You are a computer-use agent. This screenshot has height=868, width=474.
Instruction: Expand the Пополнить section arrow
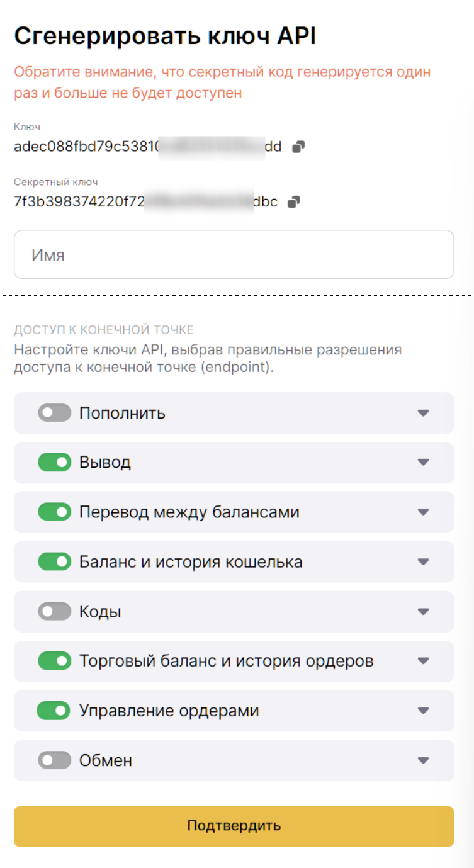(x=424, y=413)
